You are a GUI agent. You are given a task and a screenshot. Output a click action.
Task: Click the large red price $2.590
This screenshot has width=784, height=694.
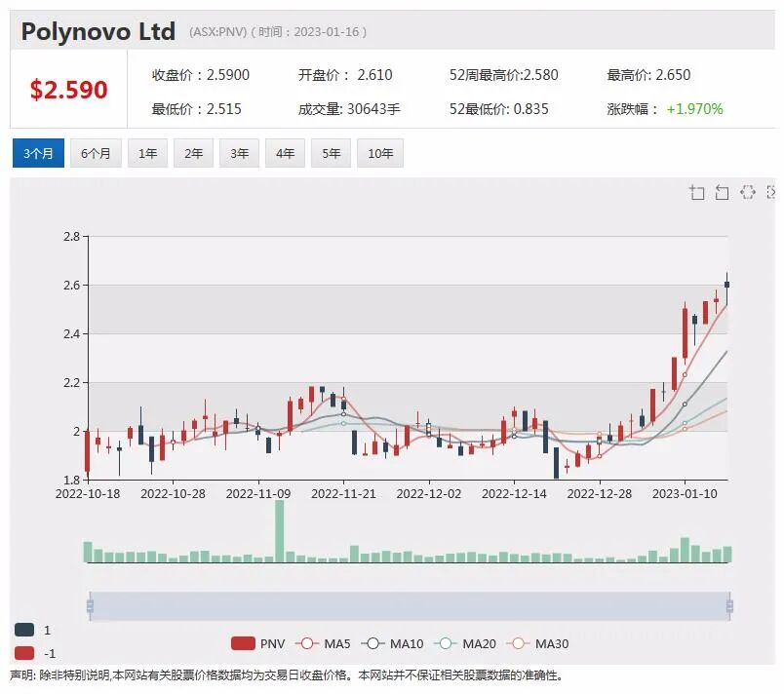[68, 90]
